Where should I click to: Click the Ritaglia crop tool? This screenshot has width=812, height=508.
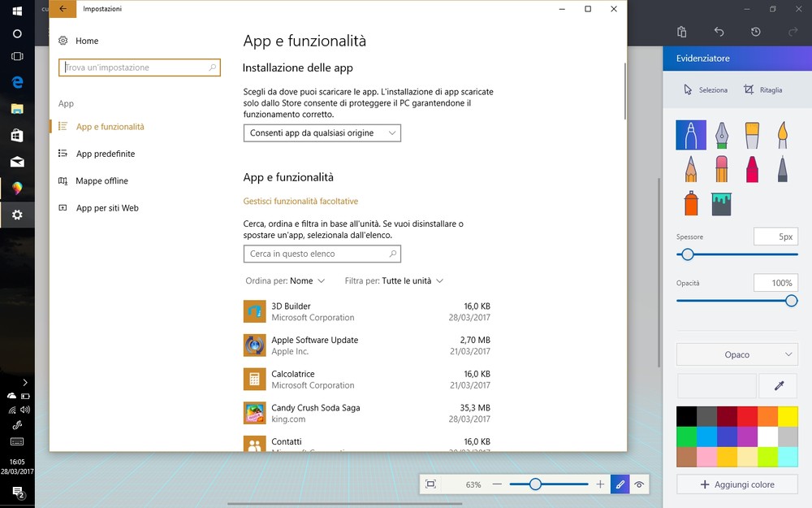762,89
